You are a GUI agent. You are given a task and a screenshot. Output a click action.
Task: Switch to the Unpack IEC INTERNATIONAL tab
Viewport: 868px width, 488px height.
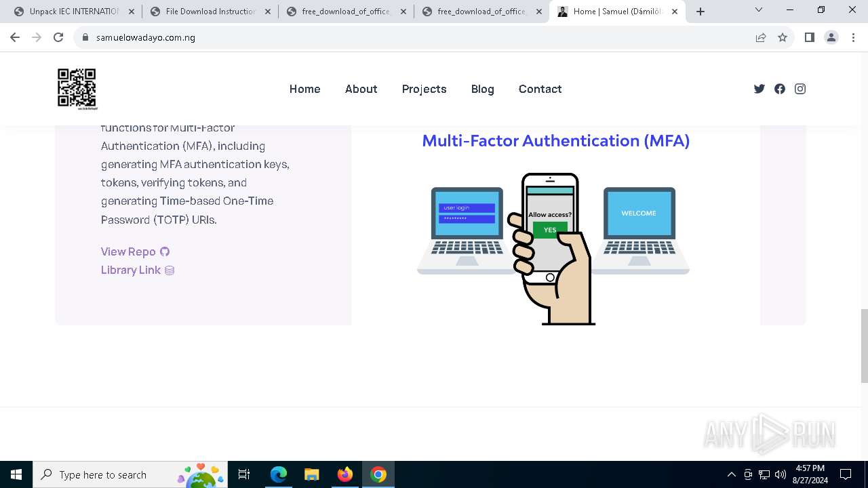point(73,12)
